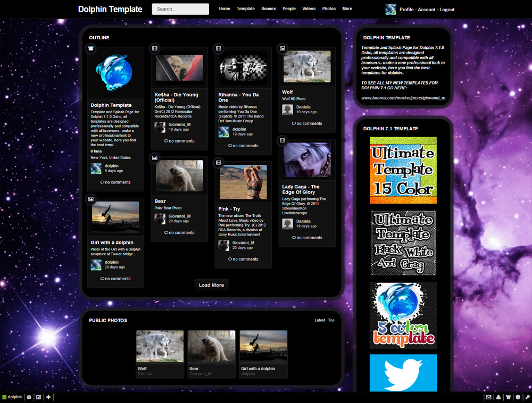Screen dimensions: 532x403
Task: Open the 5 colors template banner
Action: (x=403, y=316)
